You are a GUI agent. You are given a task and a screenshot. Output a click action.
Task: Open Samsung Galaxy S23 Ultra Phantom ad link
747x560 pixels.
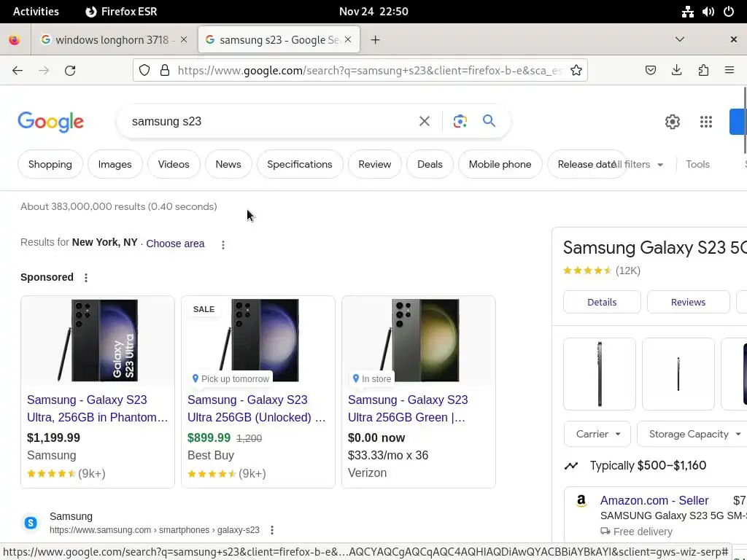97,408
